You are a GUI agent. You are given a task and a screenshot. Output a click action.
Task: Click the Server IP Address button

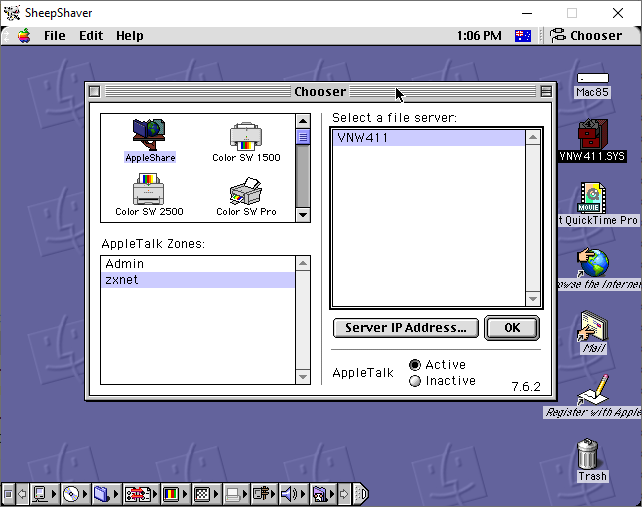[x=406, y=328]
